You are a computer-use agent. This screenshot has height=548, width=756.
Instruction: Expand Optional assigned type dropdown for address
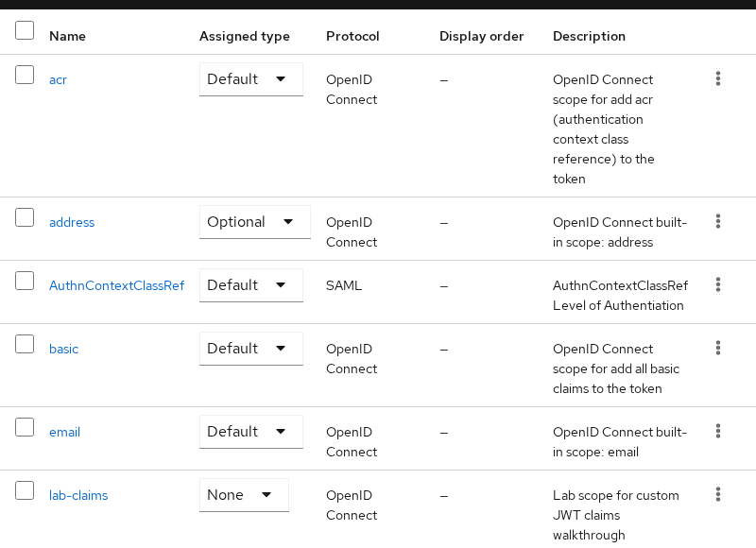255,222
